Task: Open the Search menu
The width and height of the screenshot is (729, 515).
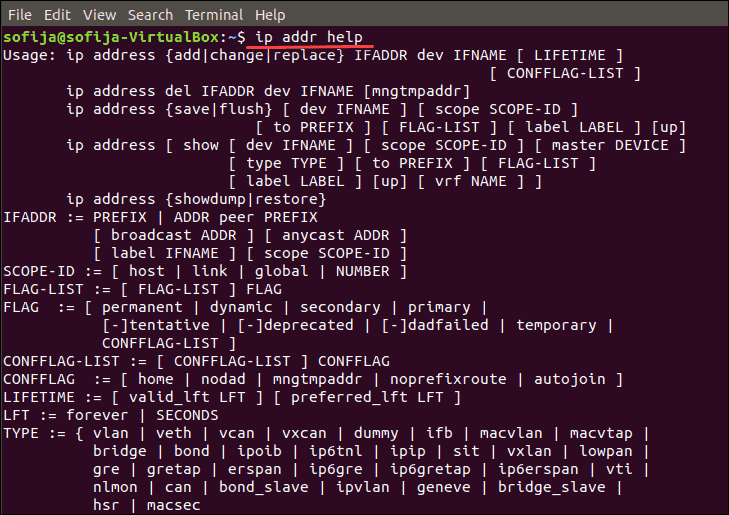Action: click(150, 15)
